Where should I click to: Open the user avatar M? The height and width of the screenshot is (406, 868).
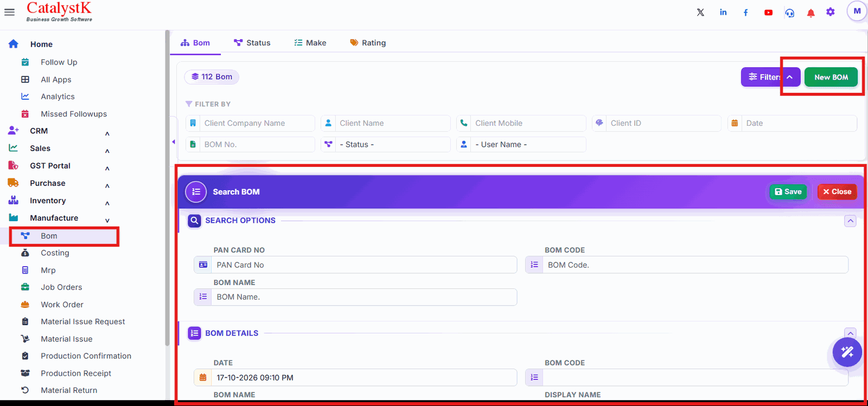tap(857, 11)
